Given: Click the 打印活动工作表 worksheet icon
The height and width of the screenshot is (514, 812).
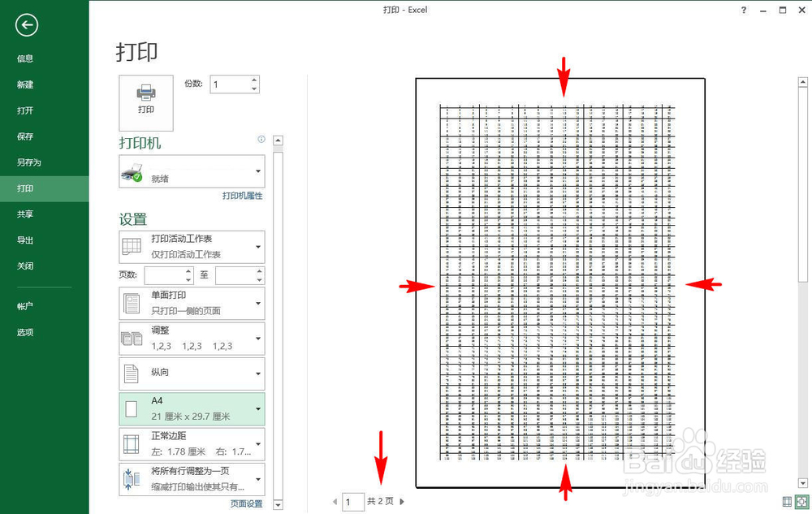Looking at the screenshot, I should point(131,247).
